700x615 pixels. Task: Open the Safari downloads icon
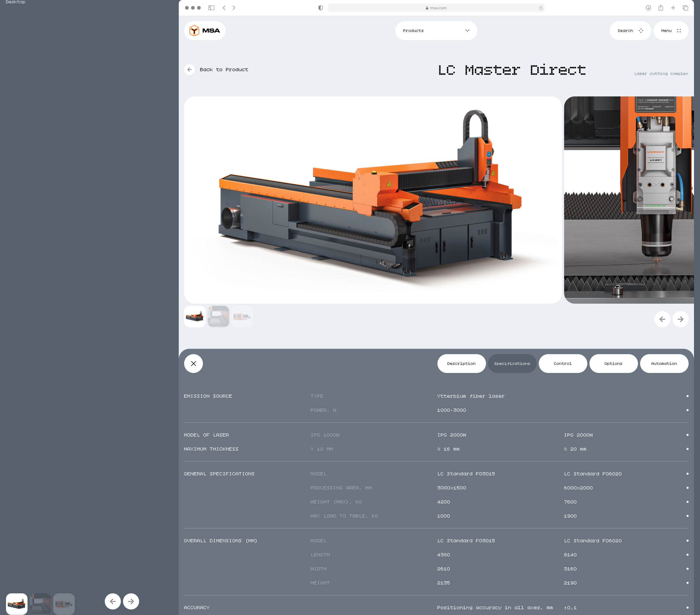pos(648,8)
